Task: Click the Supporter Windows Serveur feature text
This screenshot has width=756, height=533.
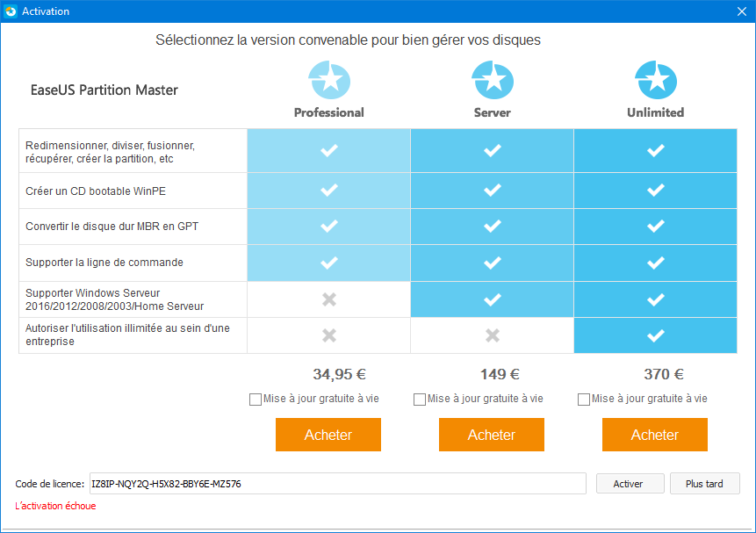Action: (x=115, y=299)
